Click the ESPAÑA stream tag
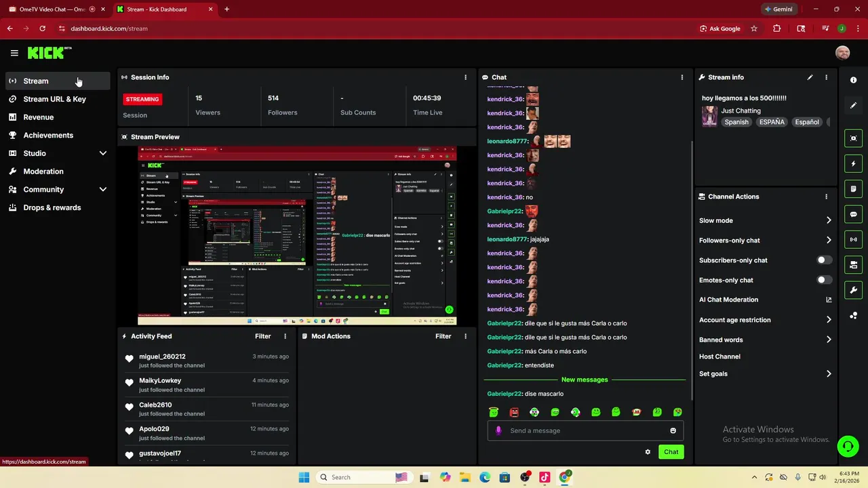 pyautogui.click(x=772, y=122)
